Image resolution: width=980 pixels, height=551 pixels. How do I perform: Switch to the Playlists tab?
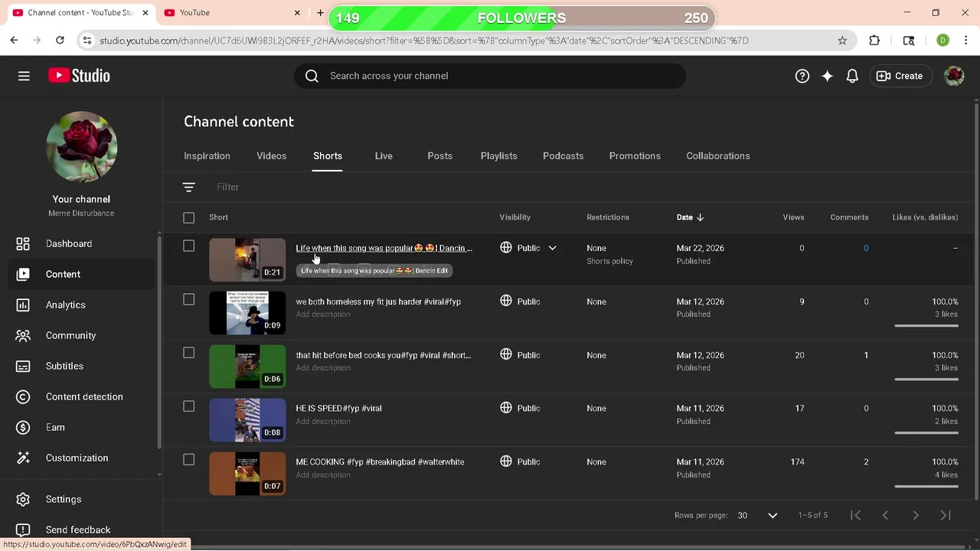click(498, 156)
